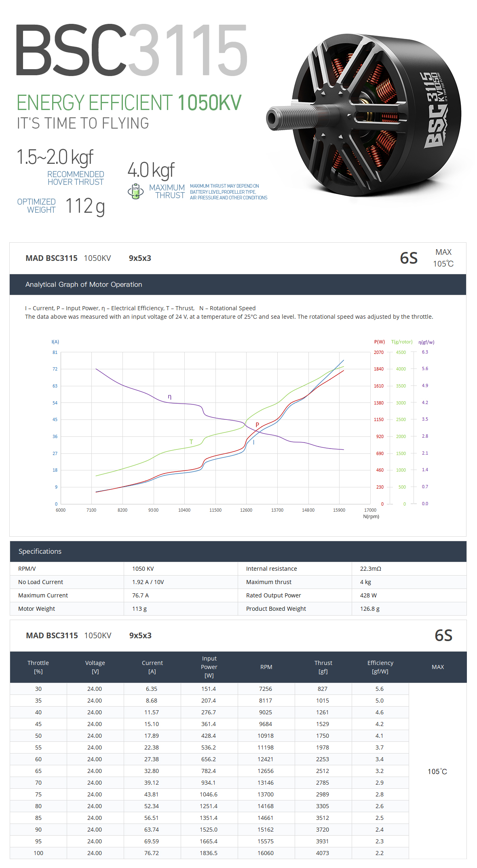The height and width of the screenshot is (868, 477).
Task: Click the blue I curve label on graph
Action: 253,442
